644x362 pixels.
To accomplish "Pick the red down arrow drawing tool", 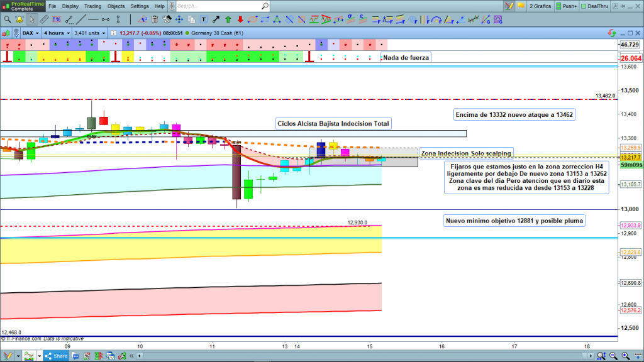I will point(239,19).
